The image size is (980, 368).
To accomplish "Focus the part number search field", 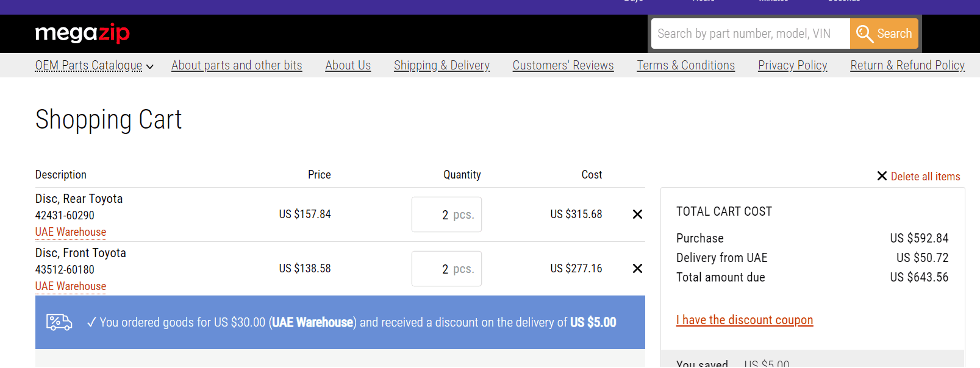I will tap(751, 34).
